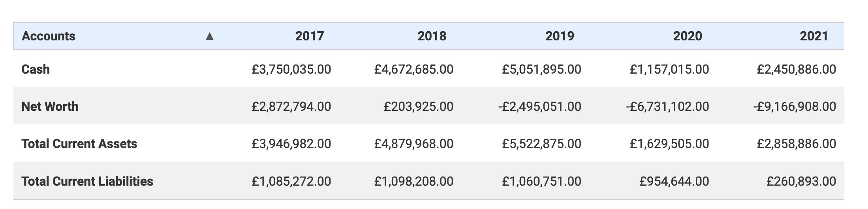Select the 2019 column header

point(560,36)
